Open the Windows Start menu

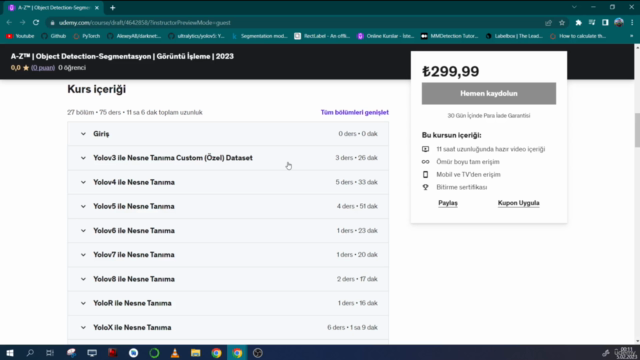coord(10,353)
